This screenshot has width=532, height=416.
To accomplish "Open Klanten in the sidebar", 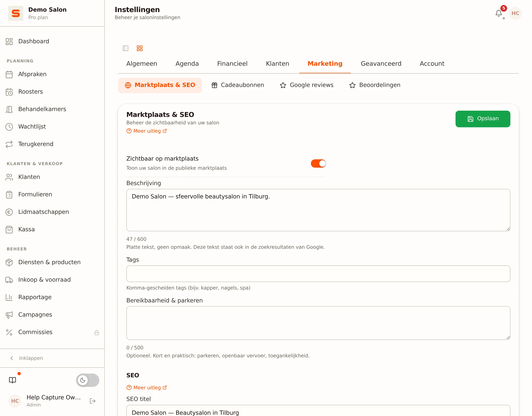I will coord(52,177).
